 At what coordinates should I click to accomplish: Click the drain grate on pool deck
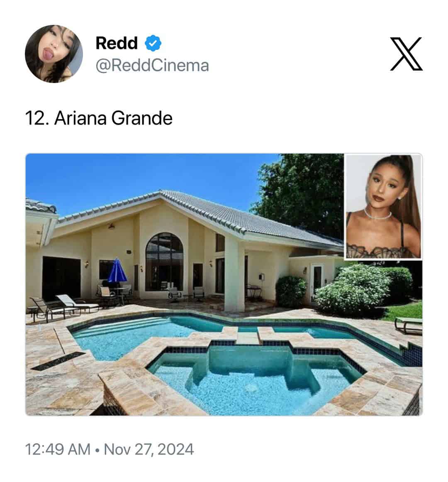58,361
